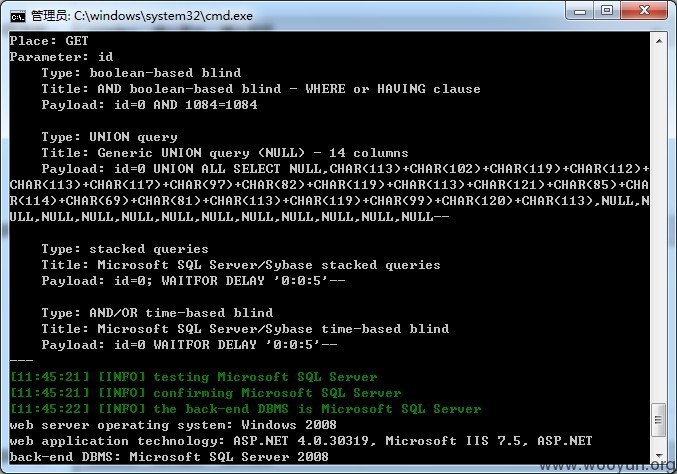Click the stacked payload 'id=0; WAITFOR DELAY' line
Viewport: 677px width, 474px height.
pos(193,281)
